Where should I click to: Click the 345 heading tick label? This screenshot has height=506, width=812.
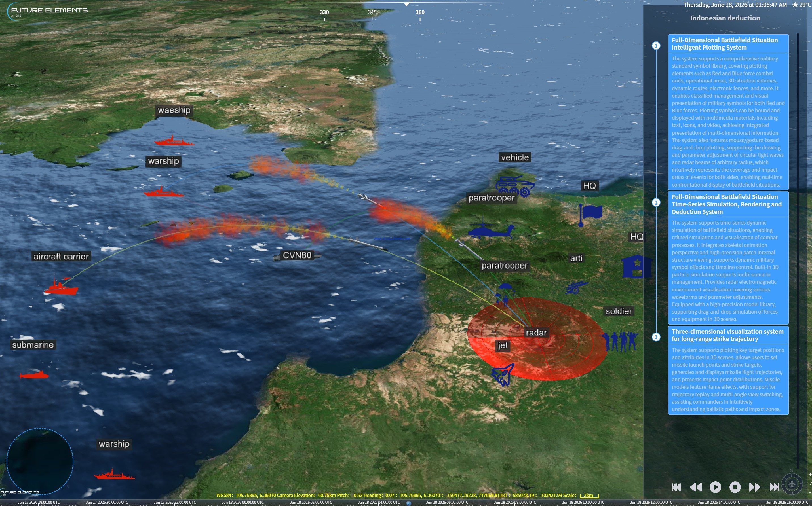tap(372, 12)
